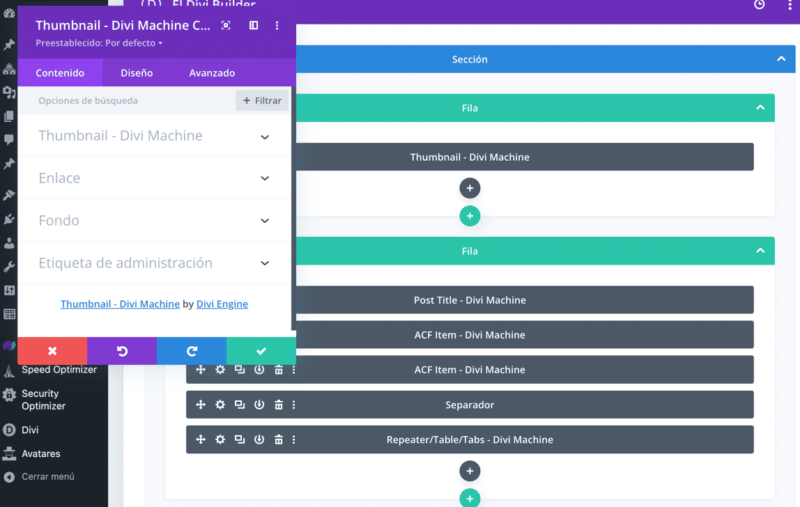The height and width of the screenshot is (507, 800).
Task: Click the blue redo arrow button
Action: point(191,351)
